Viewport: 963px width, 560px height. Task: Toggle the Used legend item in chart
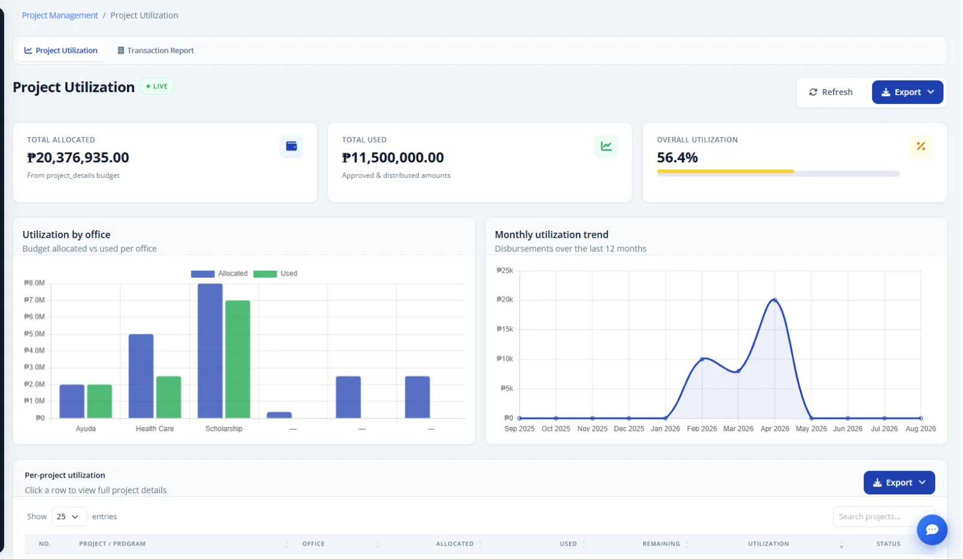[x=276, y=274]
